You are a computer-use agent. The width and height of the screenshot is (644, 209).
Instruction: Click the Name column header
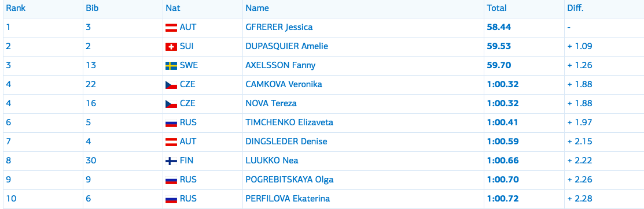(x=257, y=8)
